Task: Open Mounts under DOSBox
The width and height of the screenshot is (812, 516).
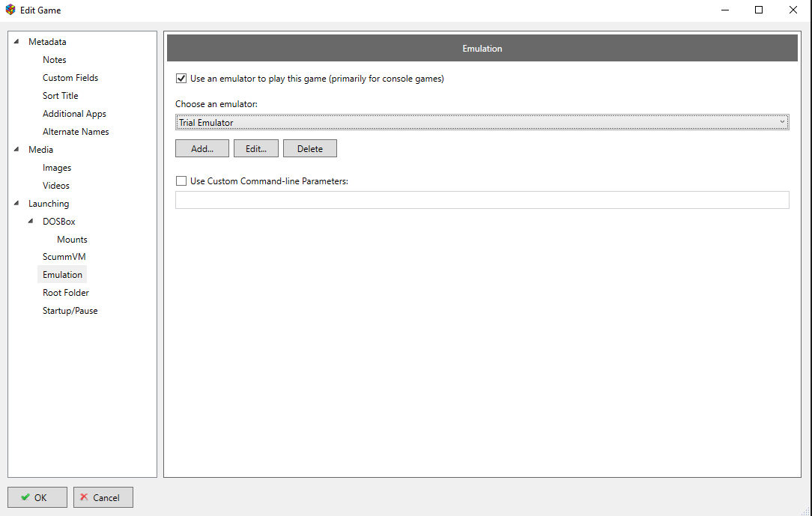Action: (72, 240)
